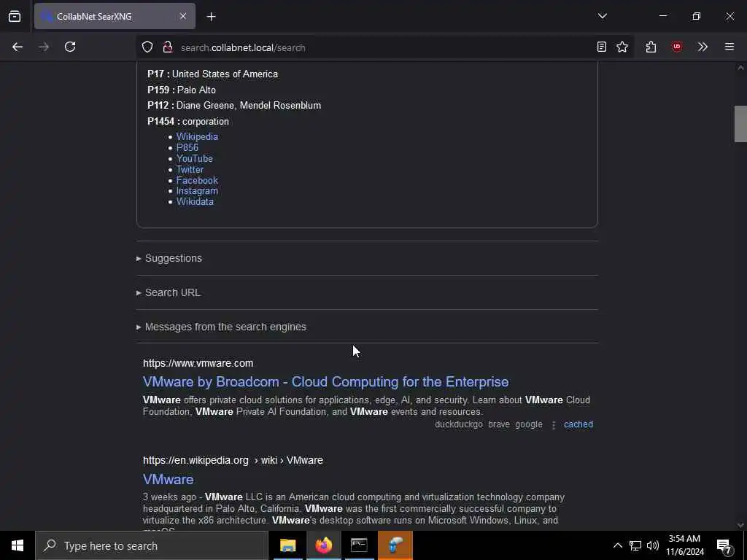747x560 pixels.
Task: Open the YouTube infobox link
Action: pos(194,158)
